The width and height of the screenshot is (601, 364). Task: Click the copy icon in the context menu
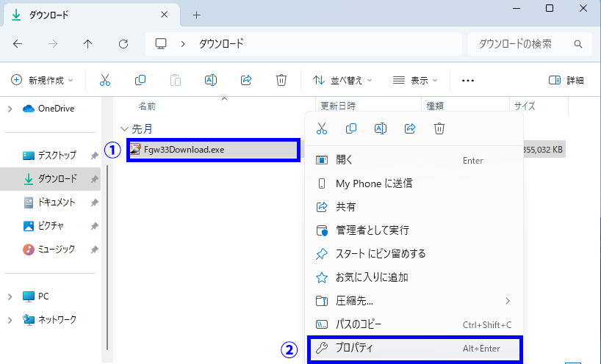tap(350, 128)
